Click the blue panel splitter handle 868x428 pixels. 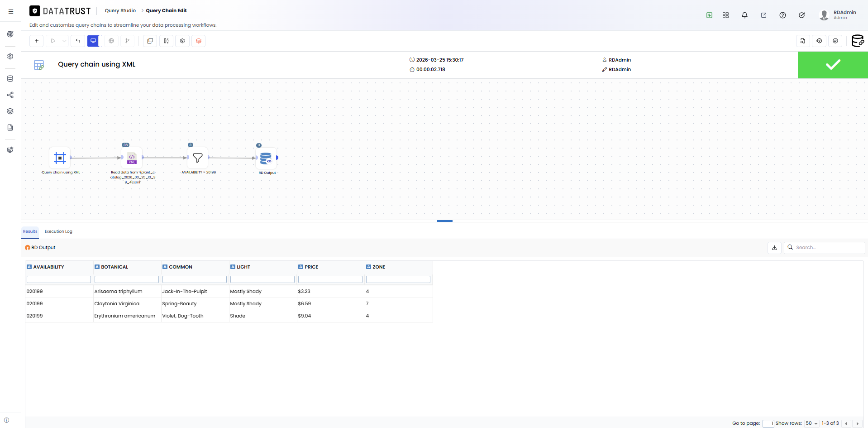tap(445, 221)
